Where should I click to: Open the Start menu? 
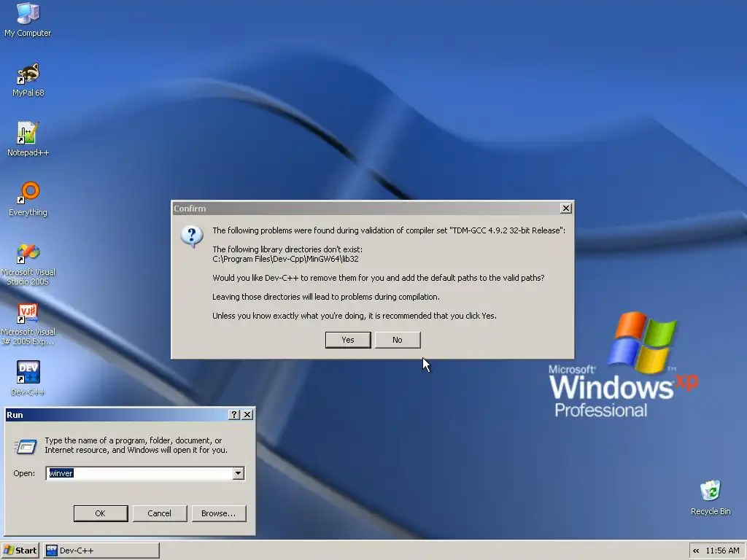click(x=20, y=551)
